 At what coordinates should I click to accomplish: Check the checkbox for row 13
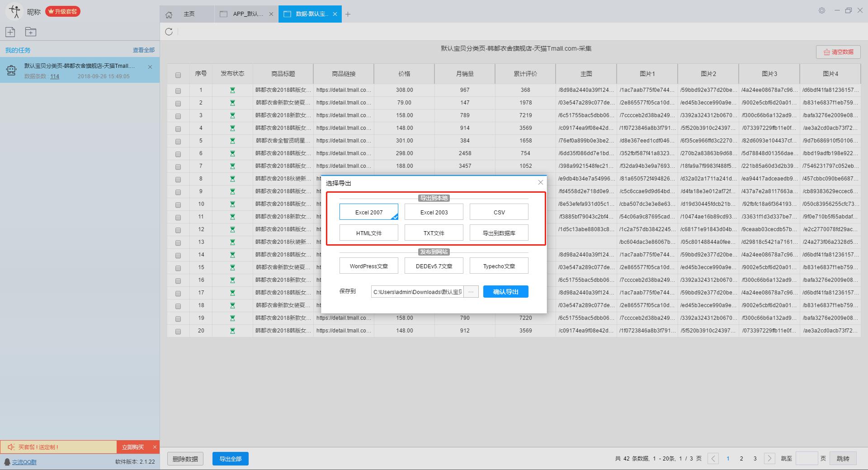[178, 243]
